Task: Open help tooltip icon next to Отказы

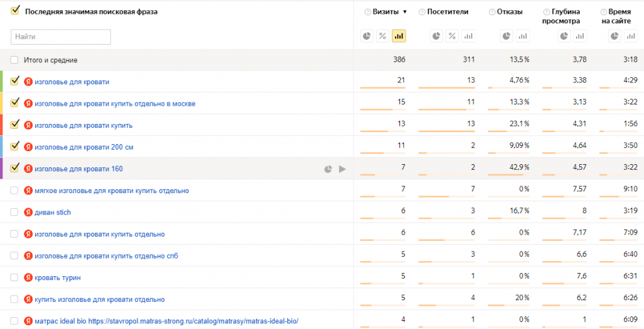Action: 492,12
